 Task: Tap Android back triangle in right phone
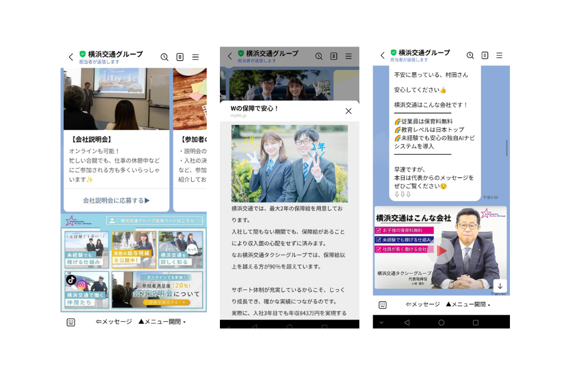click(407, 322)
